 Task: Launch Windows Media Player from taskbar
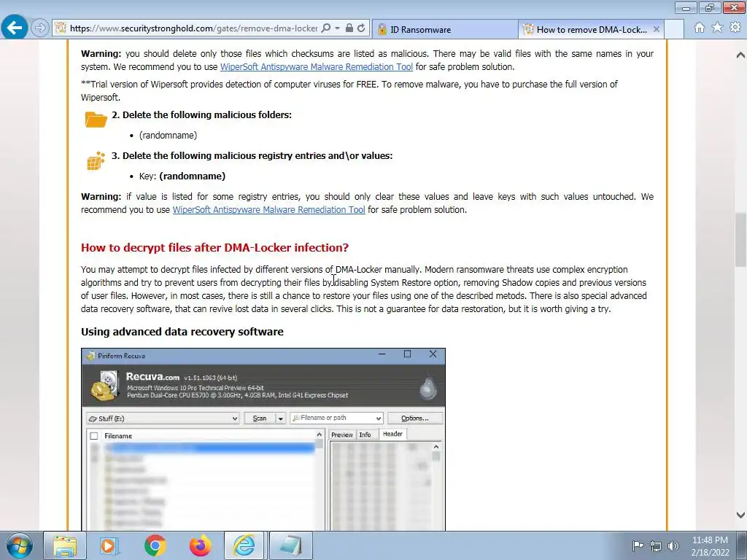click(x=109, y=545)
